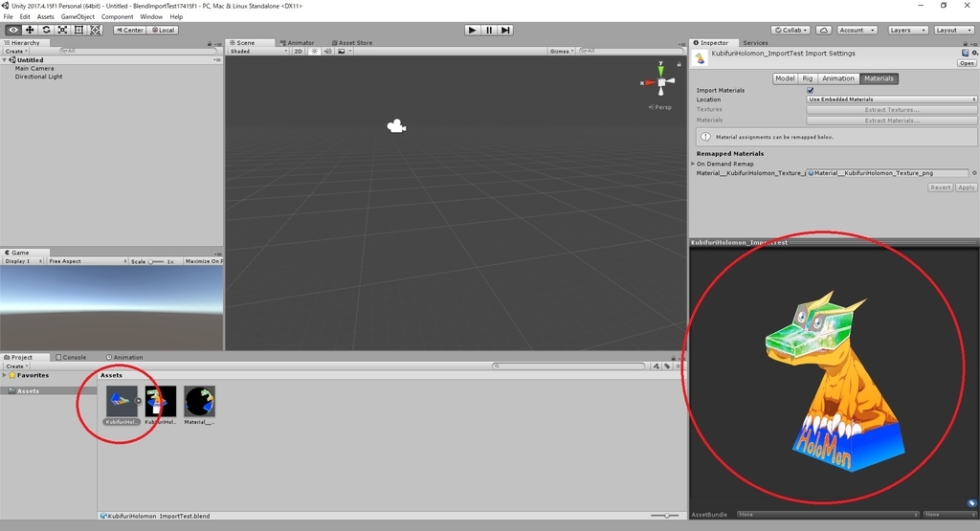Toggle scene audio speaker icon
The width and height of the screenshot is (980, 531).
click(x=327, y=52)
